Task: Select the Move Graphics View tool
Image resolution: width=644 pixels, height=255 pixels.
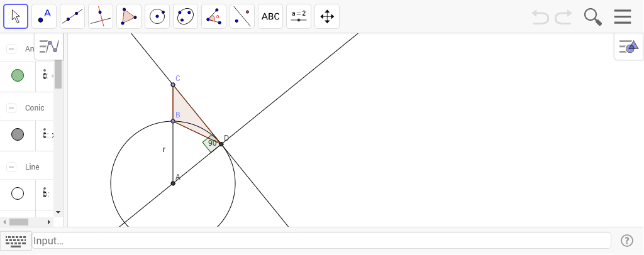Action: pyautogui.click(x=327, y=16)
